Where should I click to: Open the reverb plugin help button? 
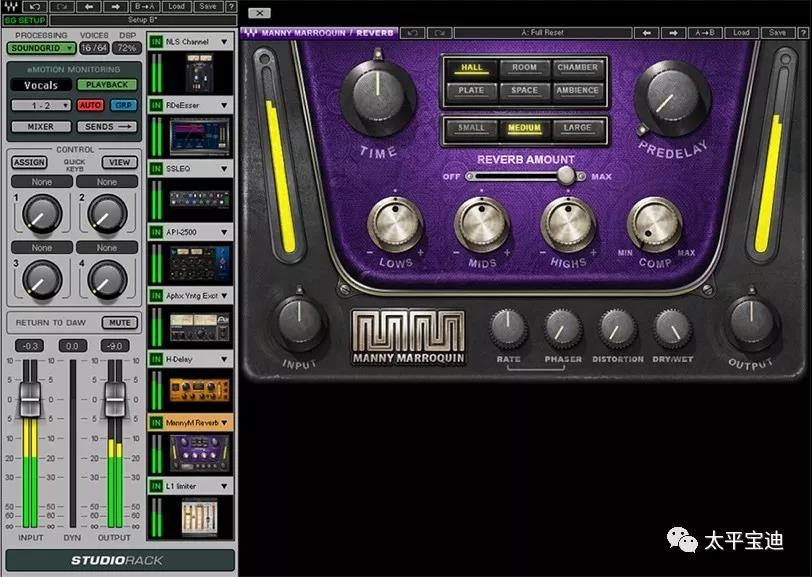pyautogui.click(x=803, y=33)
